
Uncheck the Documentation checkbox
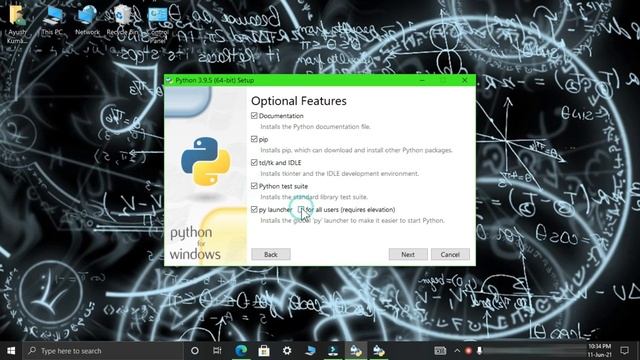[x=254, y=116]
